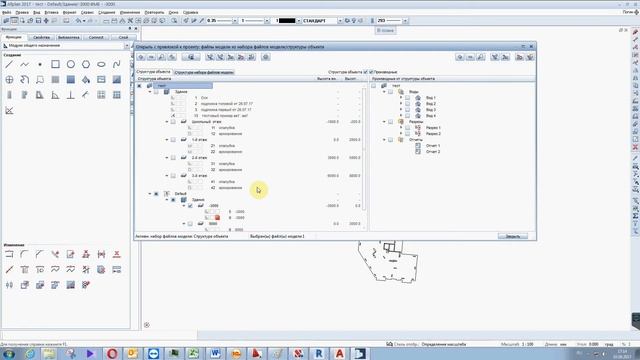Select the тест project root row

click(x=182, y=86)
